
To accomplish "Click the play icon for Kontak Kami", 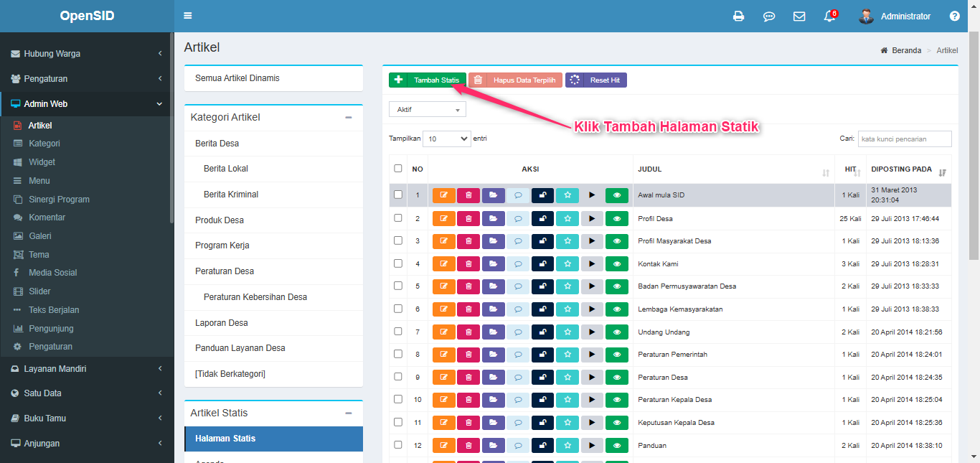I will [x=592, y=264].
